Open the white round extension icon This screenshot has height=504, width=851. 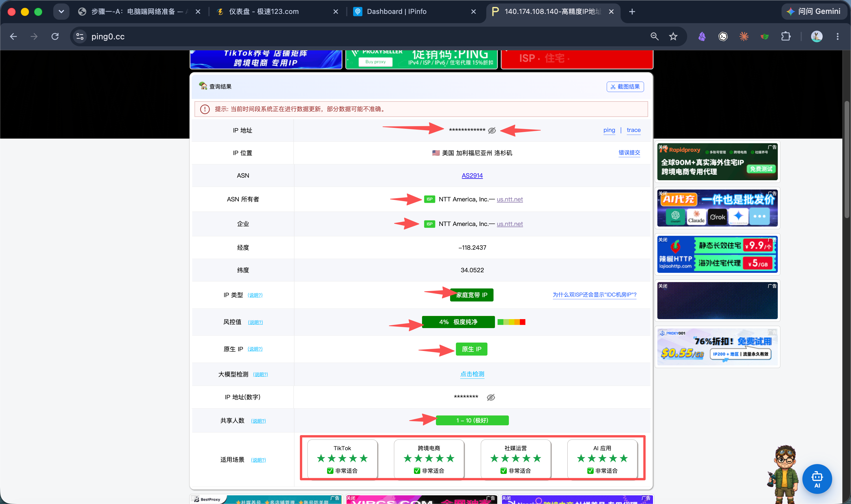tap(723, 36)
